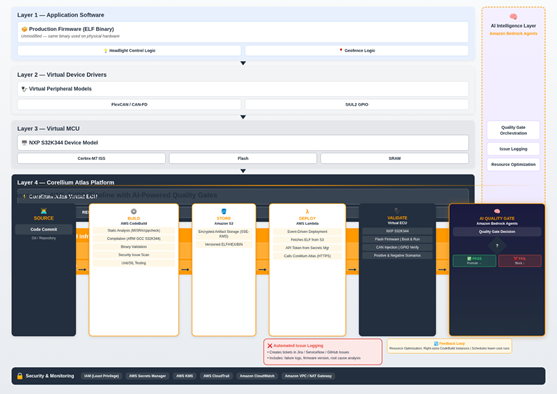Viewport: 557px width, 394px height.
Task: Click the question-mark decision diamond
Action: 497,245
